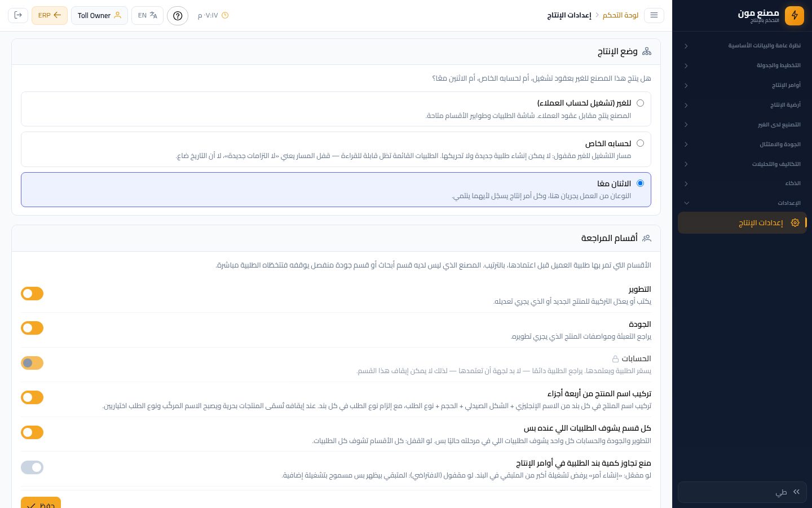Open the إعدادات الإنتاج sidebar menu item
The height and width of the screenshot is (508, 812).
(742, 223)
